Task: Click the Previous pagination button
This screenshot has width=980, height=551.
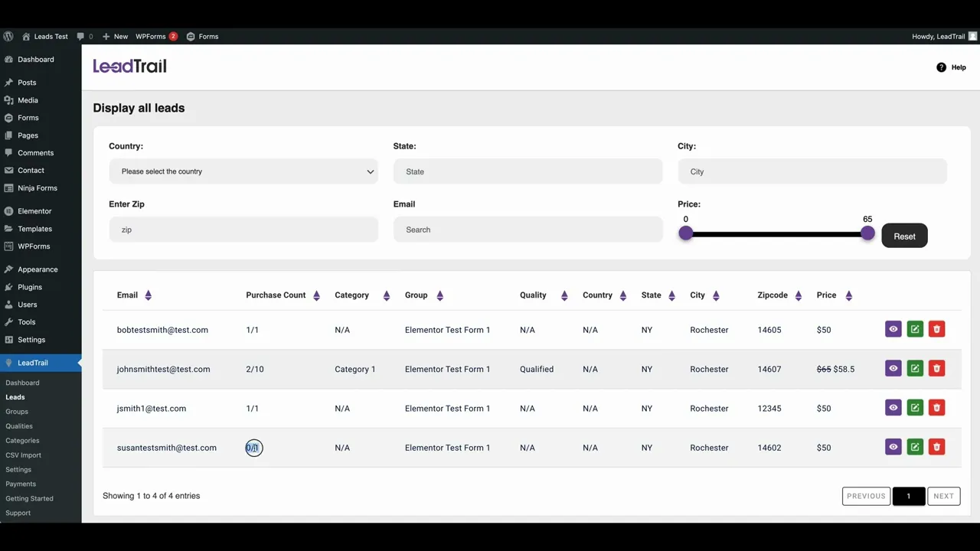Action: 866,496
